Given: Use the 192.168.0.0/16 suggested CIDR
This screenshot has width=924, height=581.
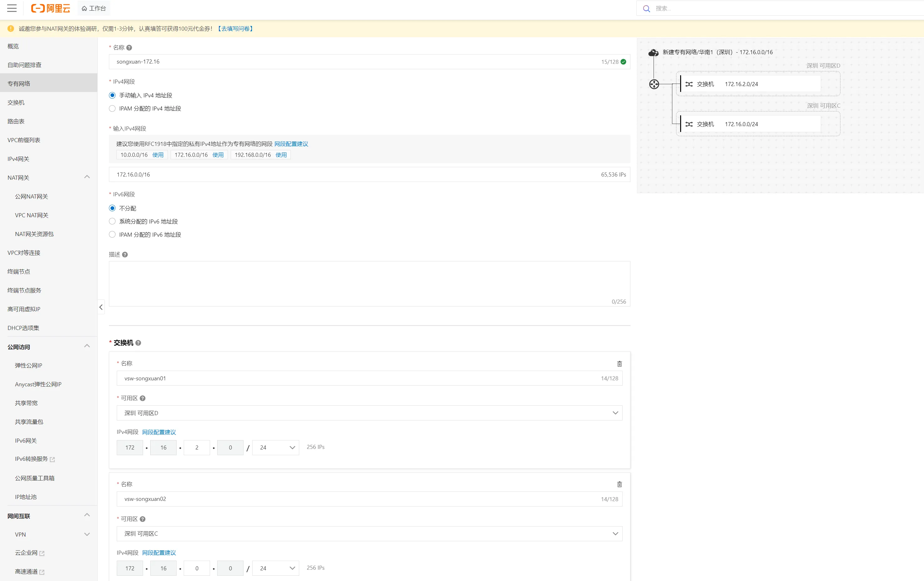Looking at the screenshot, I should click(x=281, y=155).
